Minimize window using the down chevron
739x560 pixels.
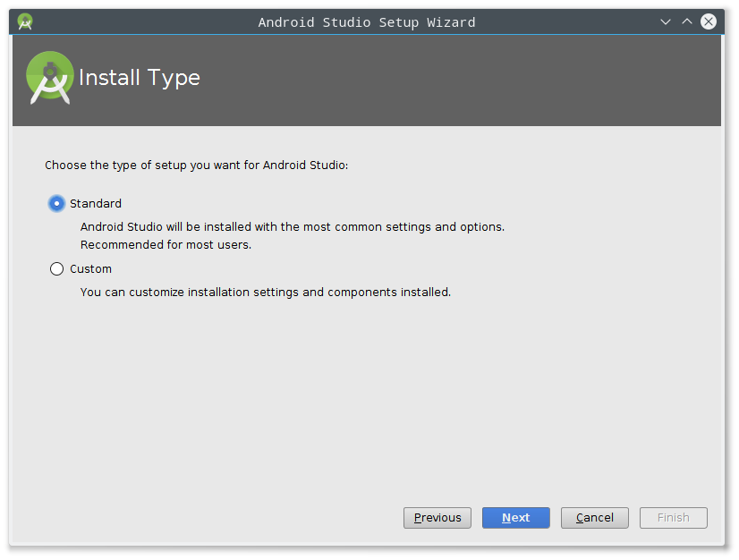(x=666, y=21)
